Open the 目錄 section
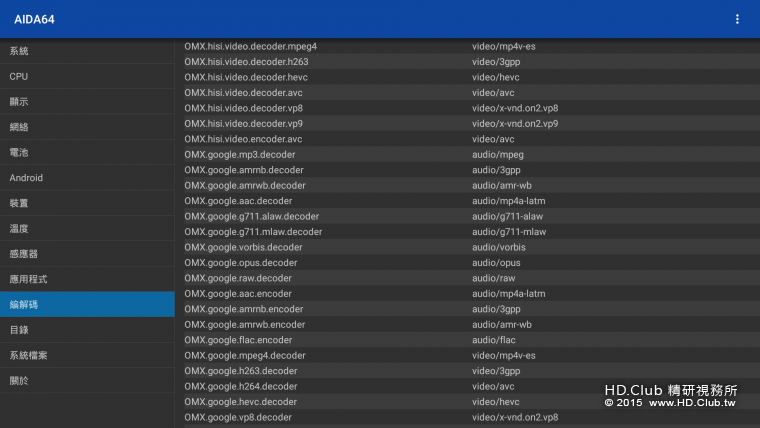 coord(87,330)
